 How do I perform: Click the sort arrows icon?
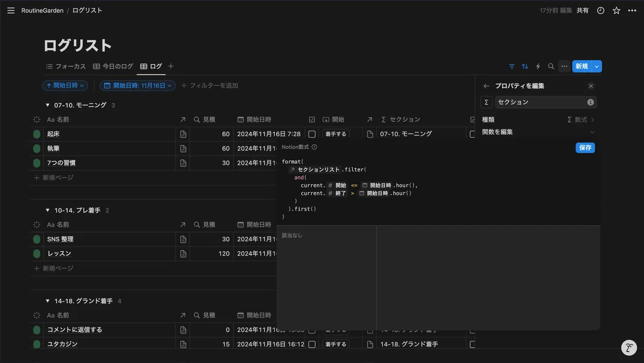pyautogui.click(x=525, y=66)
